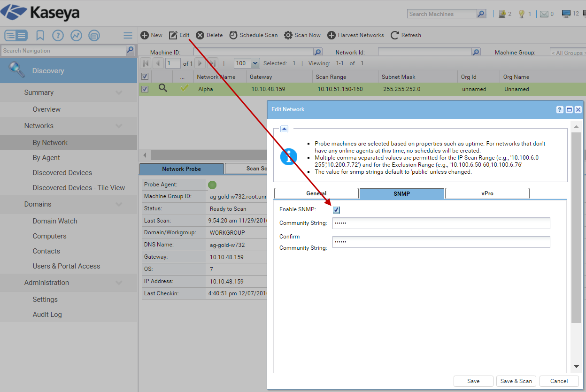Click the Search Machines field

[442, 14]
